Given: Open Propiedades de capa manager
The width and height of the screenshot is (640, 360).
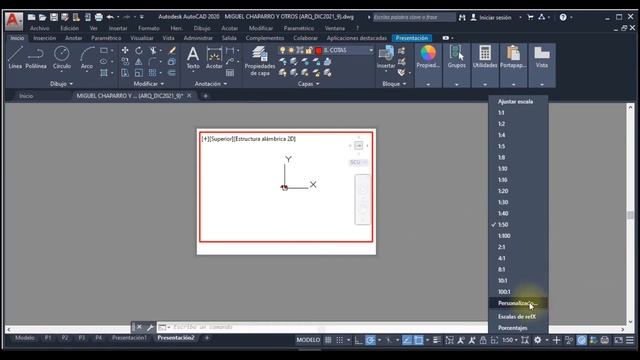Looking at the screenshot, I should [260, 60].
